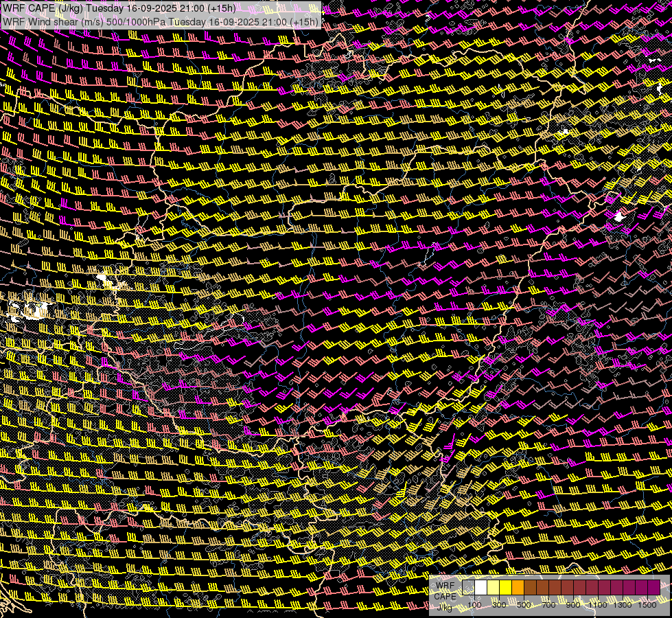This screenshot has width=672, height=618.
Task: Click the 100 legend tick label
Action: point(474,605)
